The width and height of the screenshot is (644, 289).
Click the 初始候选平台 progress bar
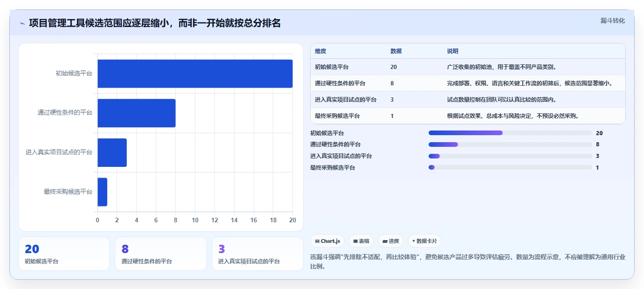point(510,133)
